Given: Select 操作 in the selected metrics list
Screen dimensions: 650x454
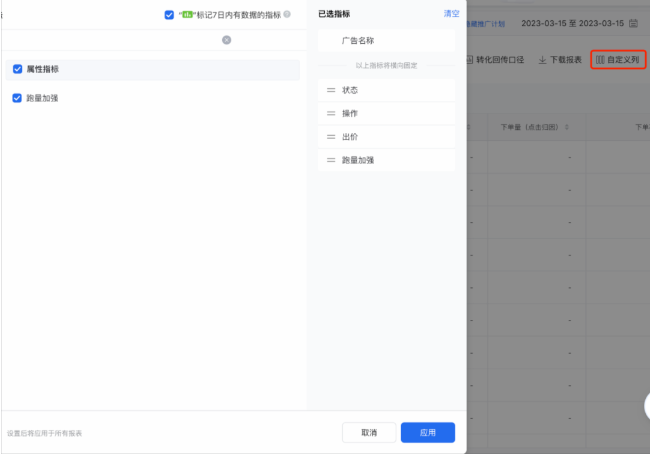Looking at the screenshot, I should (x=386, y=113).
